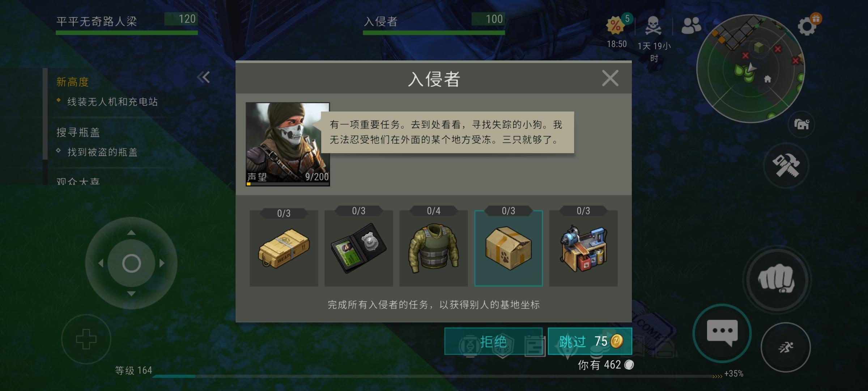Click the 跳过 skip for 75 coins
Image resolution: width=868 pixels, height=391 pixels.
coord(590,341)
